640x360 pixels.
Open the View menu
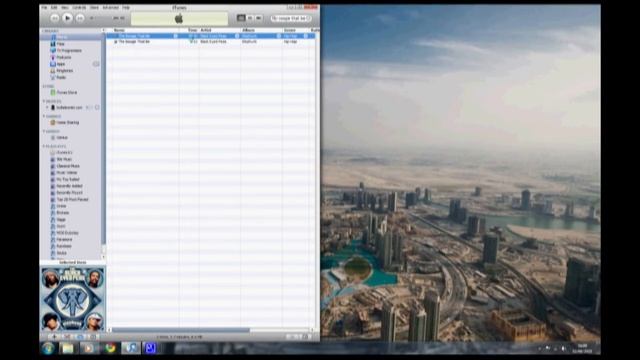64,7
